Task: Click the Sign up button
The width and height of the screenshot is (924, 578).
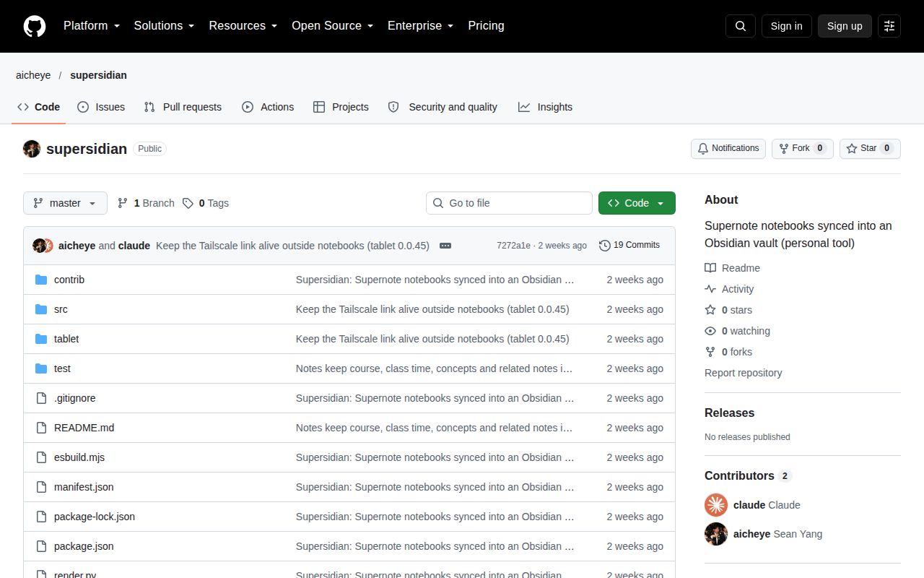Action: (x=845, y=26)
